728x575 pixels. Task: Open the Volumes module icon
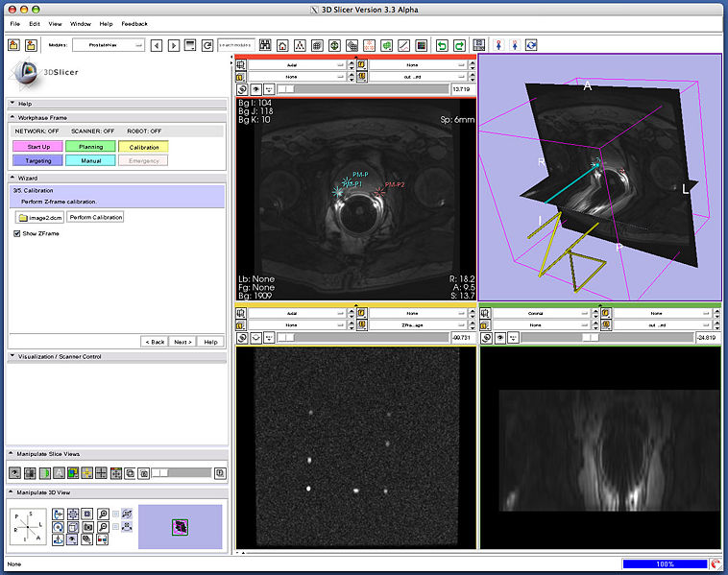point(317,45)
